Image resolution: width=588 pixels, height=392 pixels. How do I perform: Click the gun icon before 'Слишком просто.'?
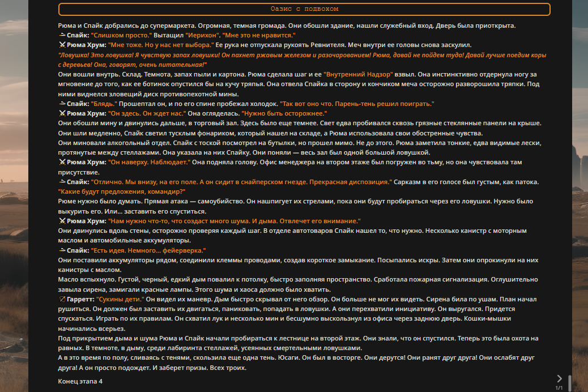click(62, 35)
